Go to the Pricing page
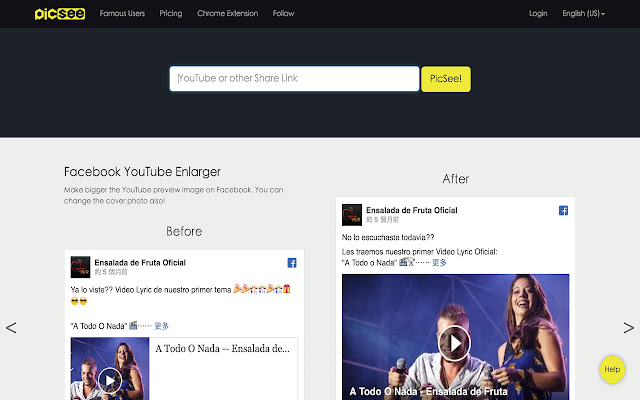The width and height of the screenshot is (640, 400). tap(171, 13)
